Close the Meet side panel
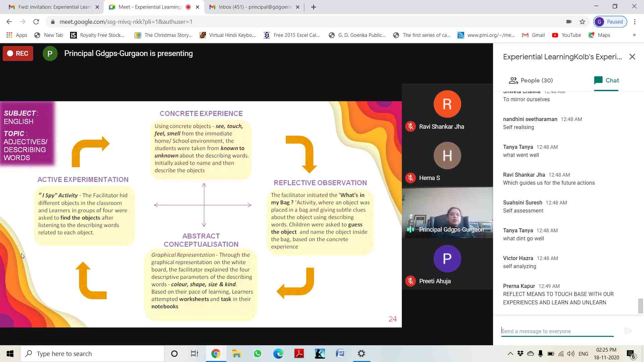This screenshot has height=362, width=644. pos(632,57)
